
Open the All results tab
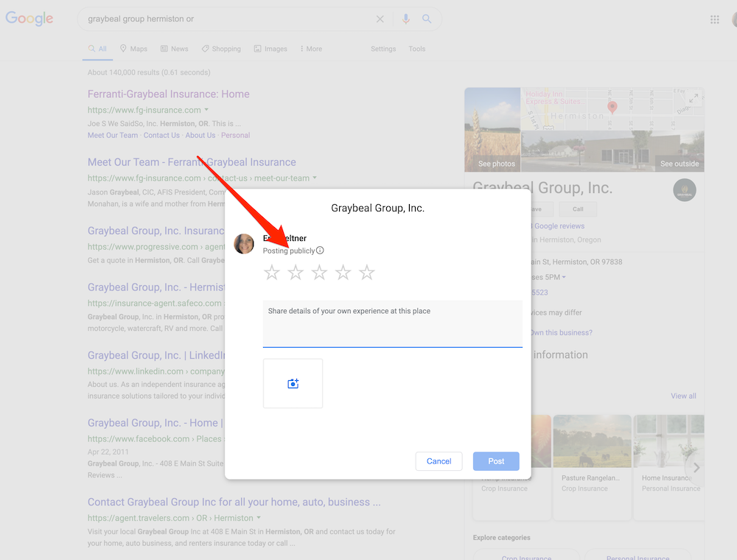click(x=97, y=49)
